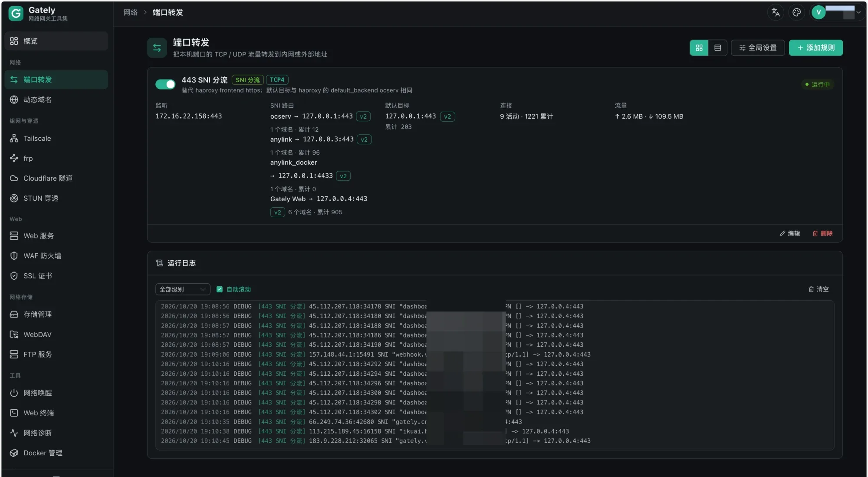
Task: Expand the user account menu chevron
Action: [858, 12]
